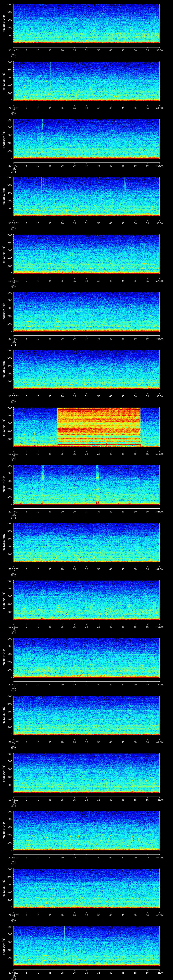
Task: Click the 600 frequency tick of 22:36:00 spectrogram
Action: pyautogui.click(x=10, y=423)
